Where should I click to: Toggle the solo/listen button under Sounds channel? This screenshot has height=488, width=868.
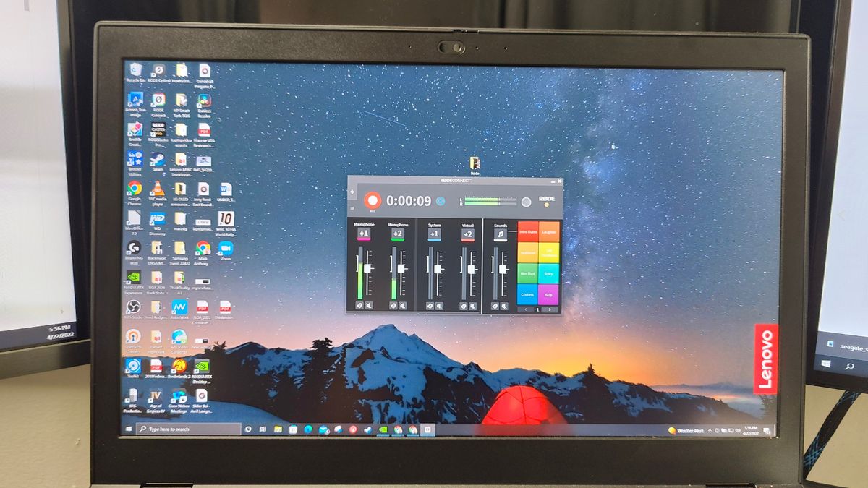[495, 307]
